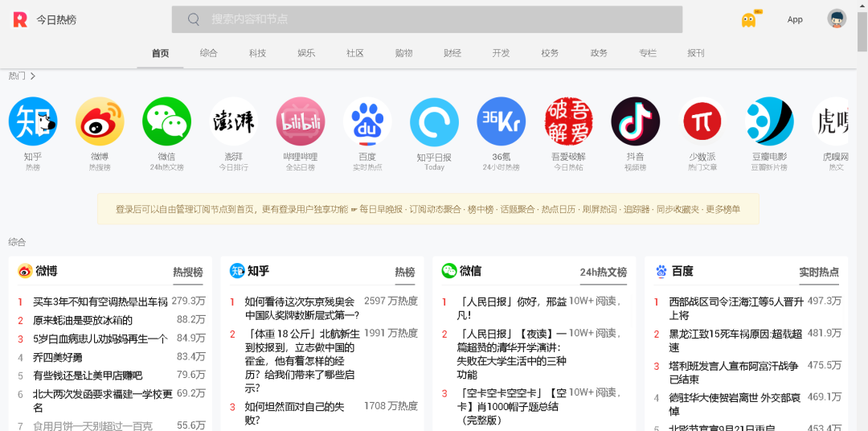Viewport: 868px width, 431px height.
Task: Open 有些钱还是让美甲店赚吧 headline
Action: (x=88, y=375)
